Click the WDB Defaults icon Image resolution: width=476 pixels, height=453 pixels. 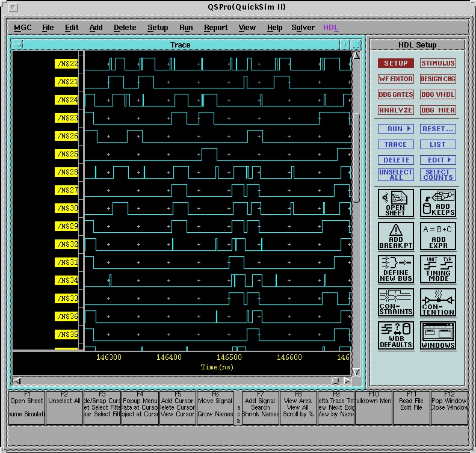click(395, 336)
